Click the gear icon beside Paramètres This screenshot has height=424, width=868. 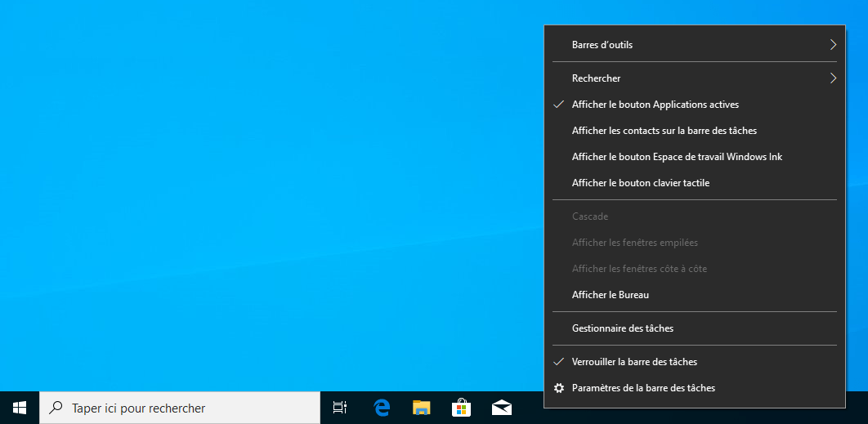[560, 388]
